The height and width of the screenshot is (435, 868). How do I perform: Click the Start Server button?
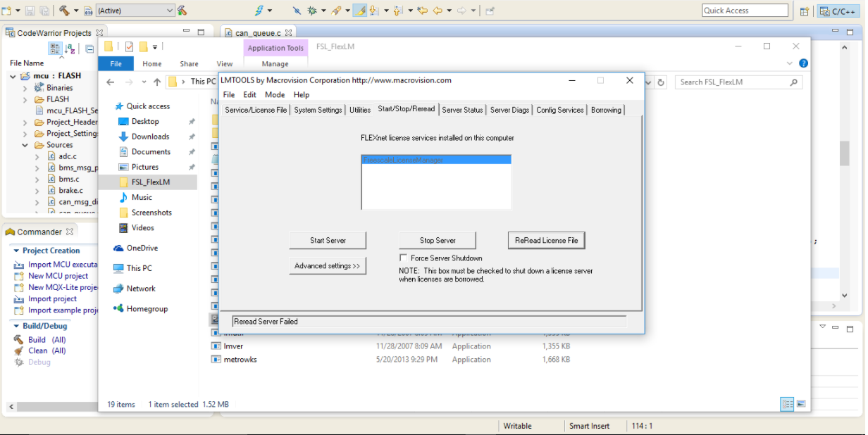pyautogui.click(x=328, y=241)
